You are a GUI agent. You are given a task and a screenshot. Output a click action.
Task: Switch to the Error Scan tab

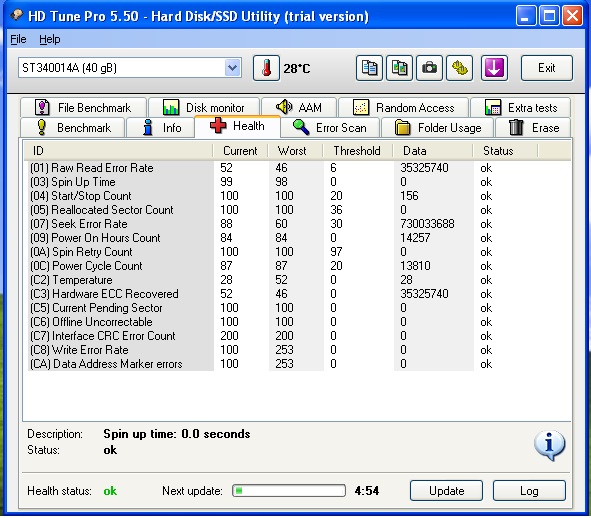click(x=330, y=127)
